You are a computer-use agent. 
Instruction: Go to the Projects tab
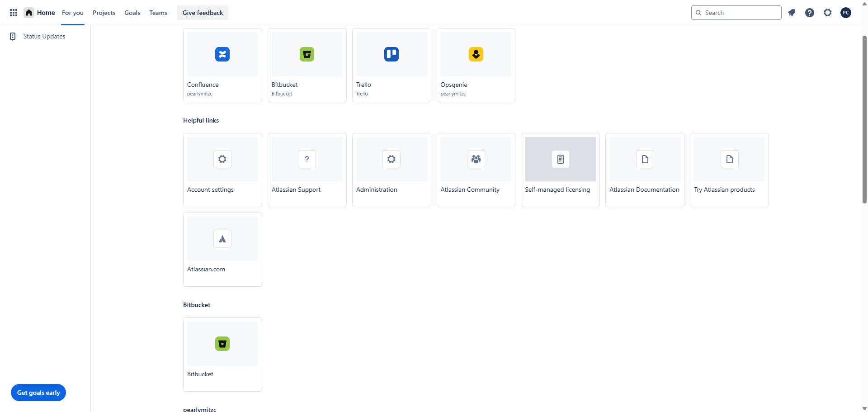[104, 13]
